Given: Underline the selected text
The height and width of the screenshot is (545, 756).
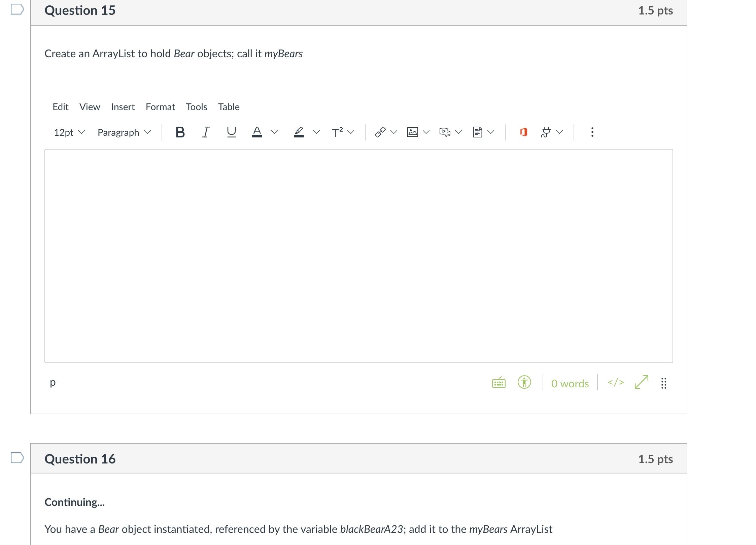Looking at the screenshot, I should [x=231, y=132].
